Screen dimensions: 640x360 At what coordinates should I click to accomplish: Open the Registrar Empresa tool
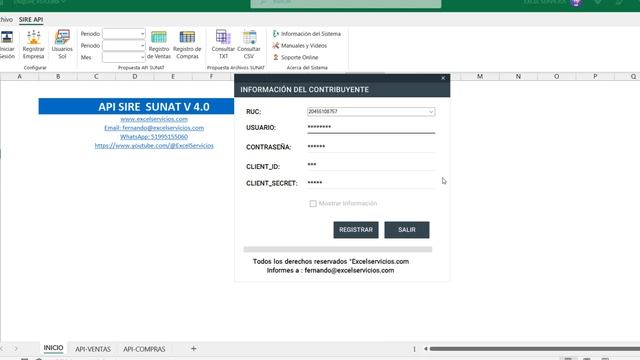coord(33,44)
